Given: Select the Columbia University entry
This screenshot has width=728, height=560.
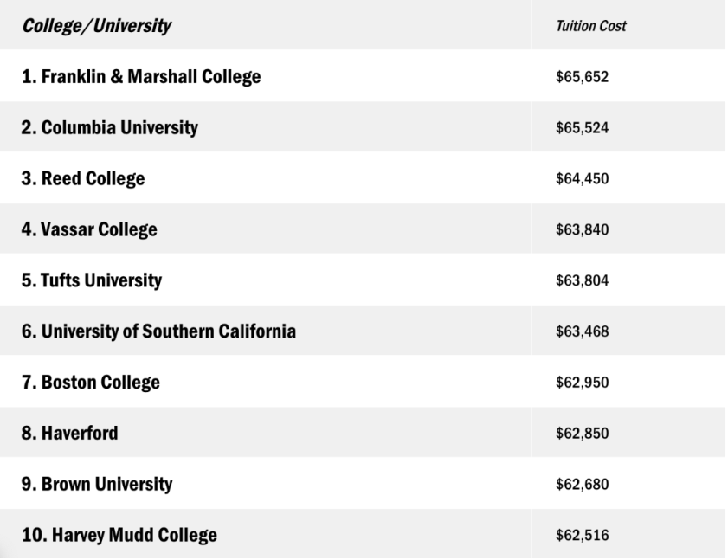Looking at the screenshot, I should point(110,128).
